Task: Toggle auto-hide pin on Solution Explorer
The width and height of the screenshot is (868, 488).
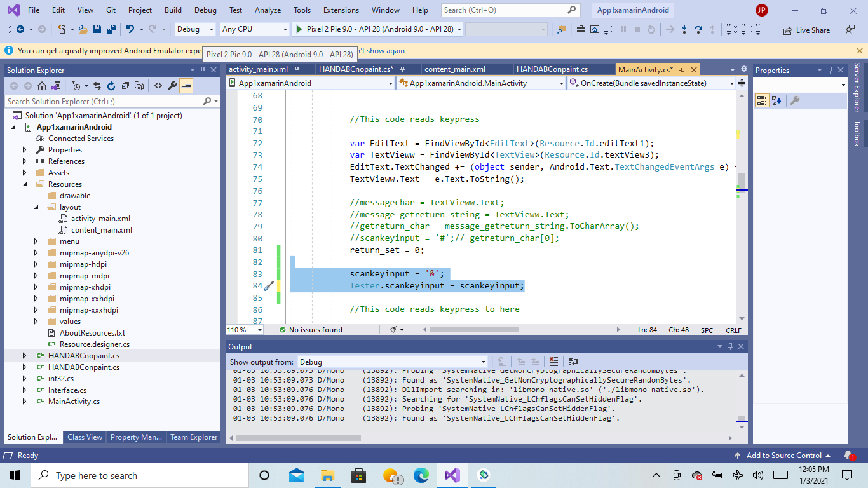Action: pyautogui.click(x=203, y=70)
